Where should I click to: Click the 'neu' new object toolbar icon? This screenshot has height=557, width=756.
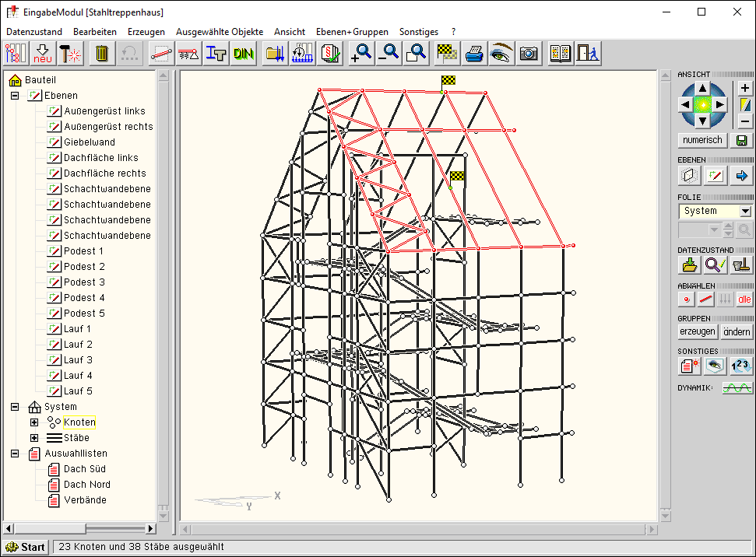(43, 54)
